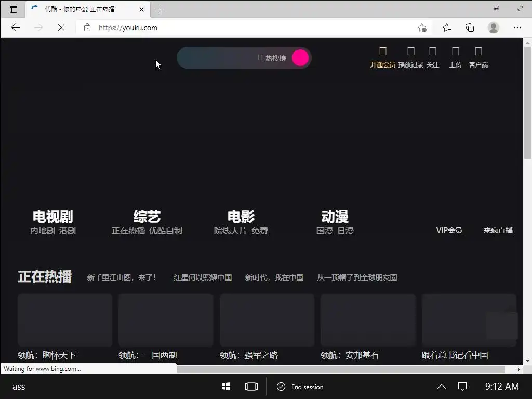Open Collections icon in toolbar

tap(470, 28)
